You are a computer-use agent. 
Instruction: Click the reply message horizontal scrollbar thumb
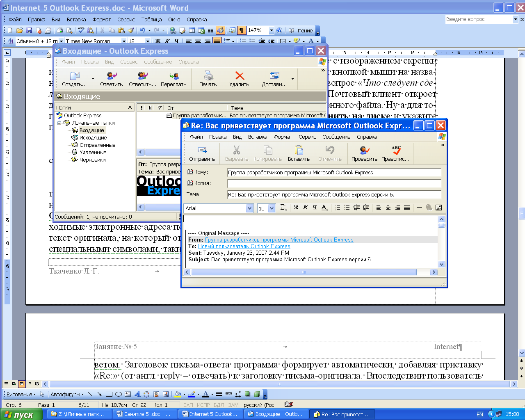pyautogui.click(x=304, y=272)
